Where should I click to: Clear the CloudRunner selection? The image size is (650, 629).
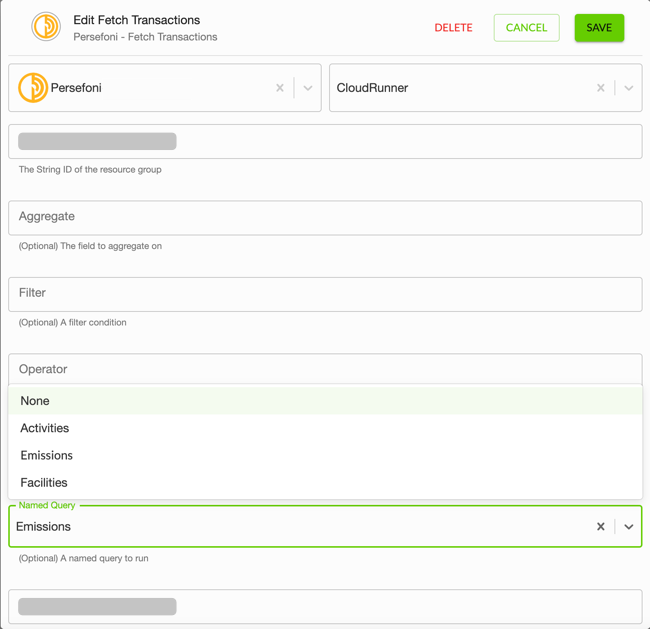[601, 88]
